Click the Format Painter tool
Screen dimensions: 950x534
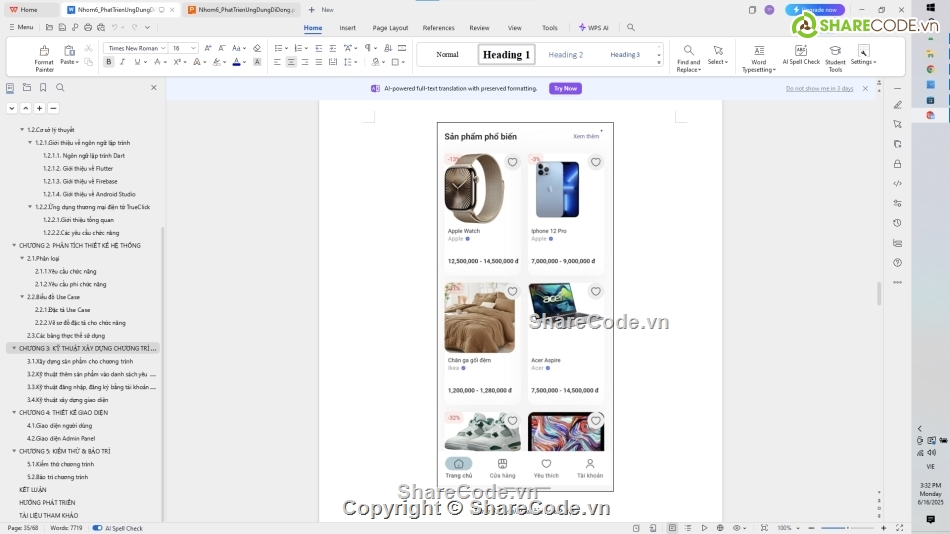pyautogui.click(x=44, y=58)
